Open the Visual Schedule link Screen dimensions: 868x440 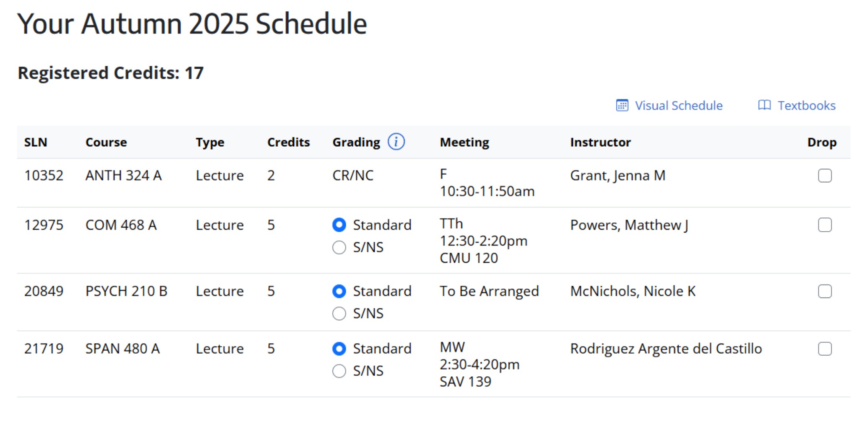[678, 106]
